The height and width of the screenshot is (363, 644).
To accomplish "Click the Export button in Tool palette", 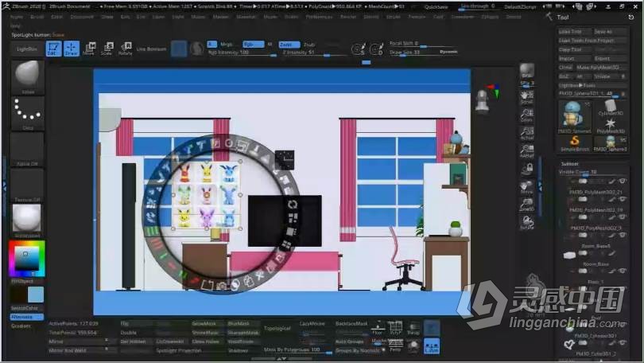I will pyautogui.click(x=610, y=58).
